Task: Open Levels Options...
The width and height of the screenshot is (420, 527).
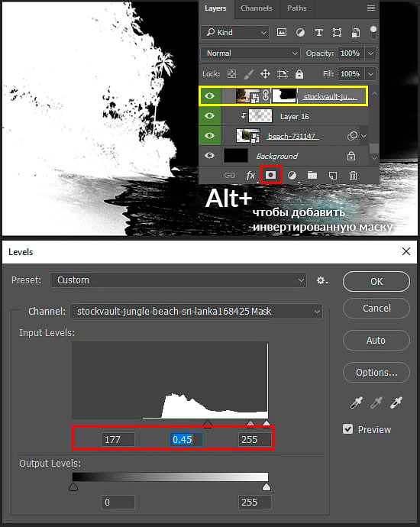Action: pyautogui.click(x=376, y=373)
